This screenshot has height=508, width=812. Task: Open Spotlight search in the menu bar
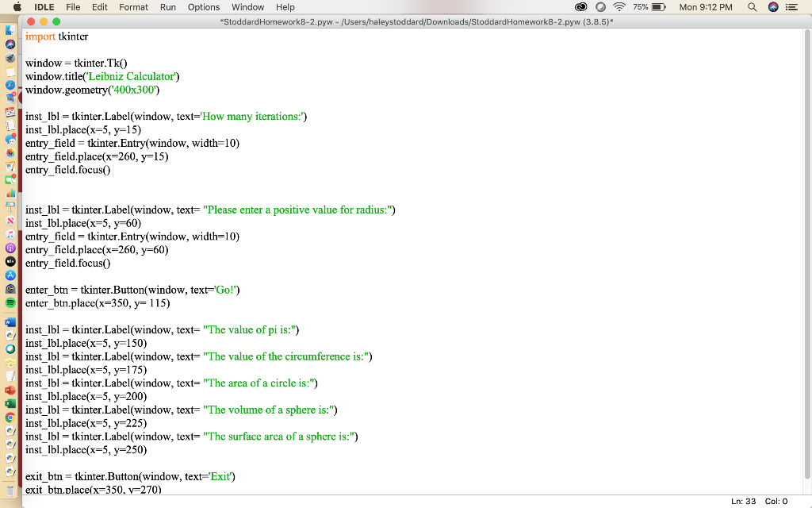pos(751,7)
